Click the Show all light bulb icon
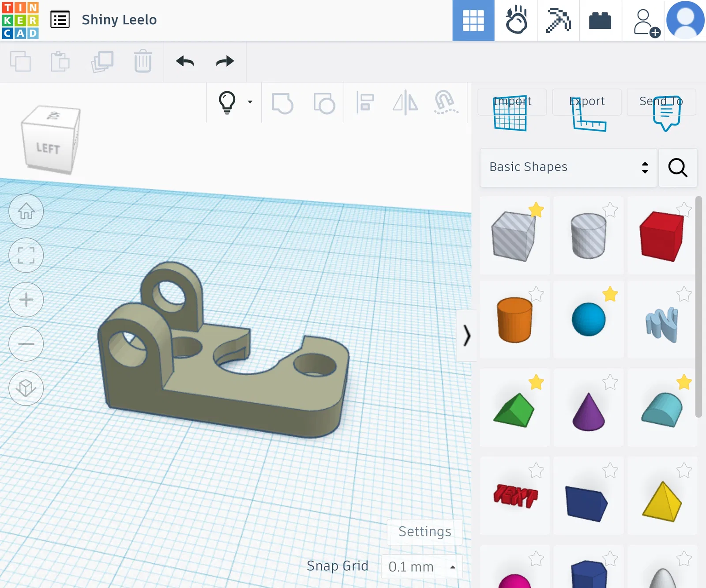706x588 pixels. point(227,102)
